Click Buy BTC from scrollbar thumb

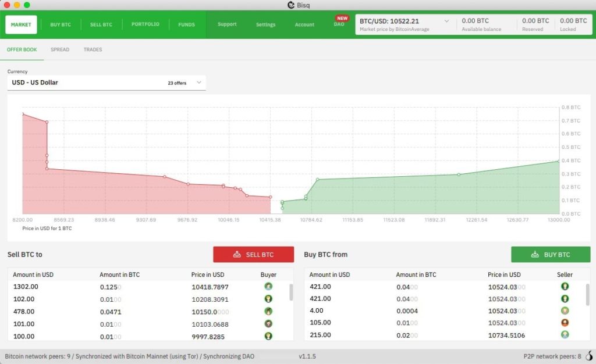click(587, 295)
